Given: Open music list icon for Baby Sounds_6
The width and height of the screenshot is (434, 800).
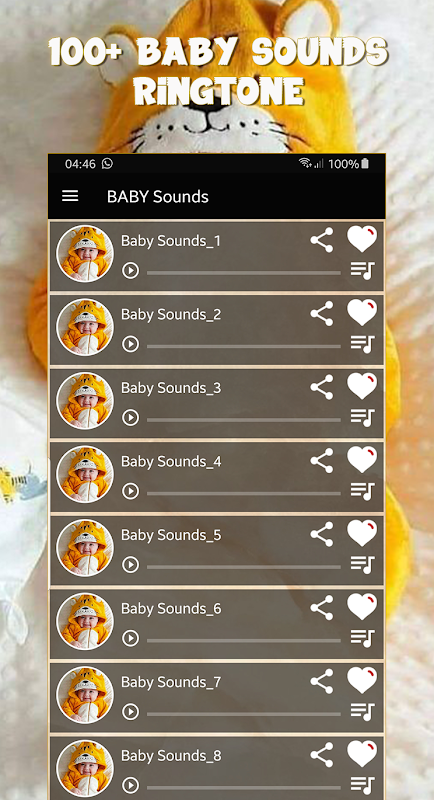Looking at the screenshot, I should (x=363, y=638).
